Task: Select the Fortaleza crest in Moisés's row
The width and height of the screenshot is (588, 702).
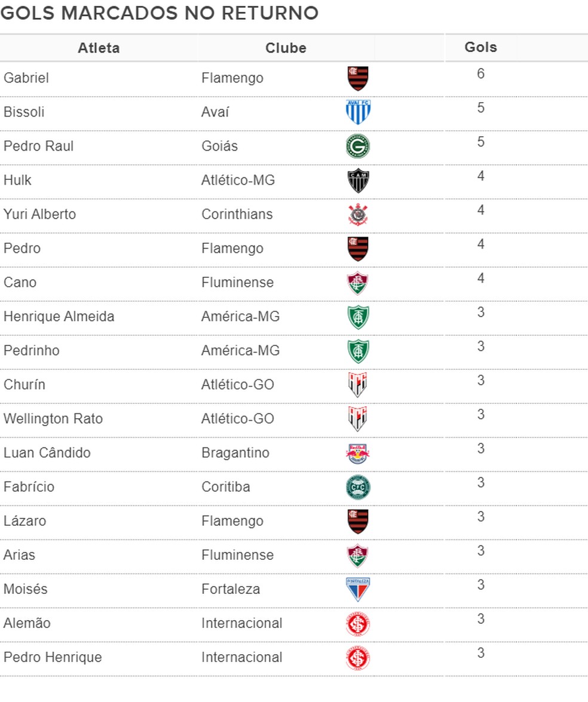Action: click(358, 590)
